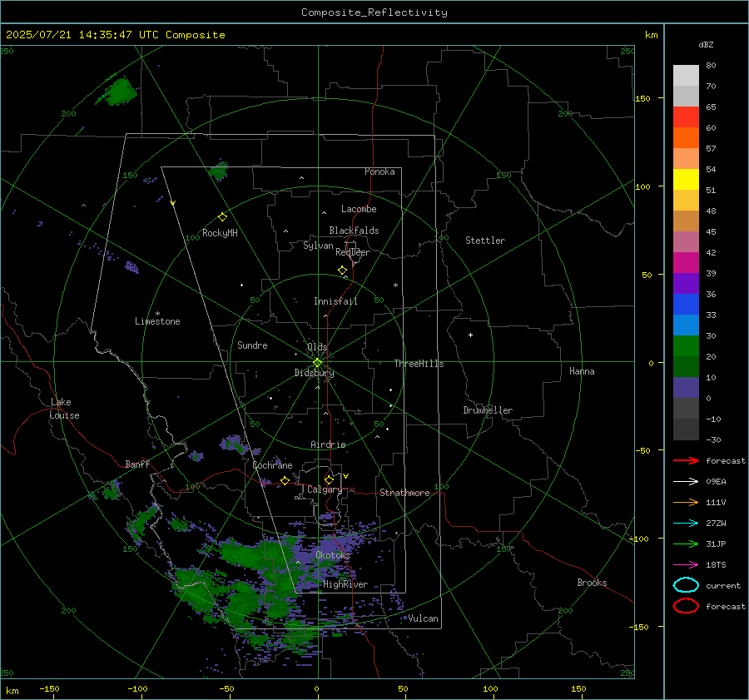
Task: Click the HighRiver label
Action: [x=345, y=584]
